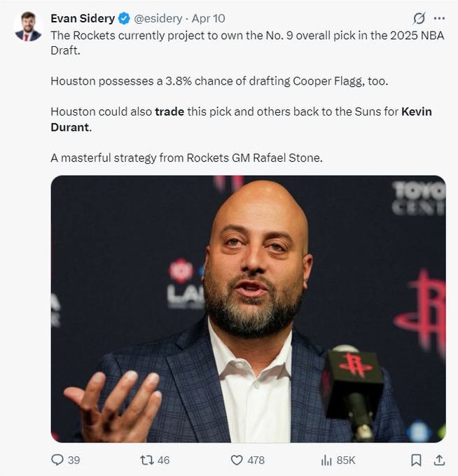Click the share upload arrow icon

click(439, 460)
